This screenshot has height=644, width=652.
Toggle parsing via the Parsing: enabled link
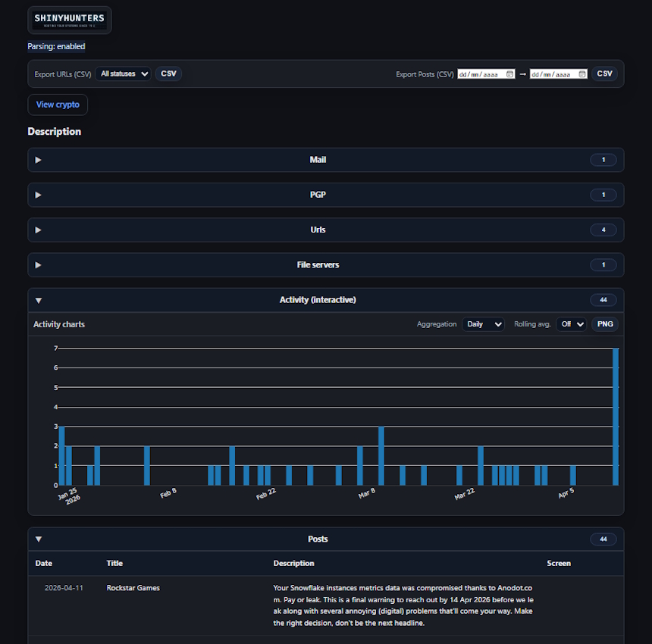56,46
